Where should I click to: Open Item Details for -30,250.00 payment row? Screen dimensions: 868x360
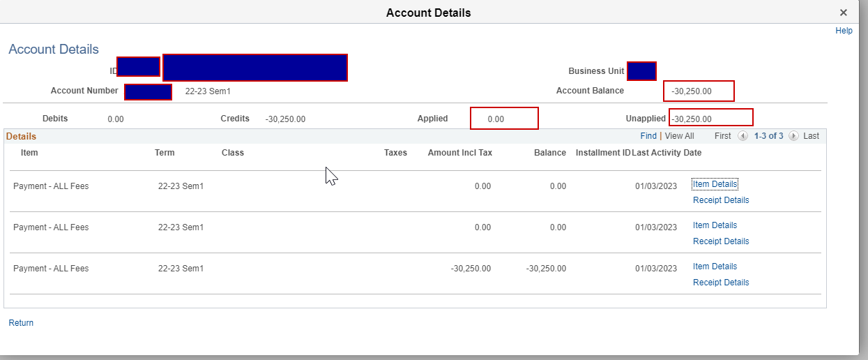tap(715, 267)
